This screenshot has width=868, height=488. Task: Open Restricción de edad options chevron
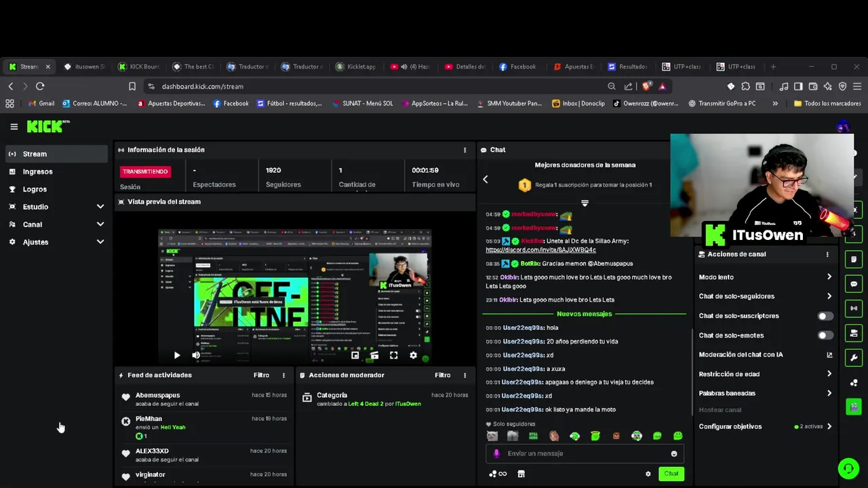pos(829,374)
